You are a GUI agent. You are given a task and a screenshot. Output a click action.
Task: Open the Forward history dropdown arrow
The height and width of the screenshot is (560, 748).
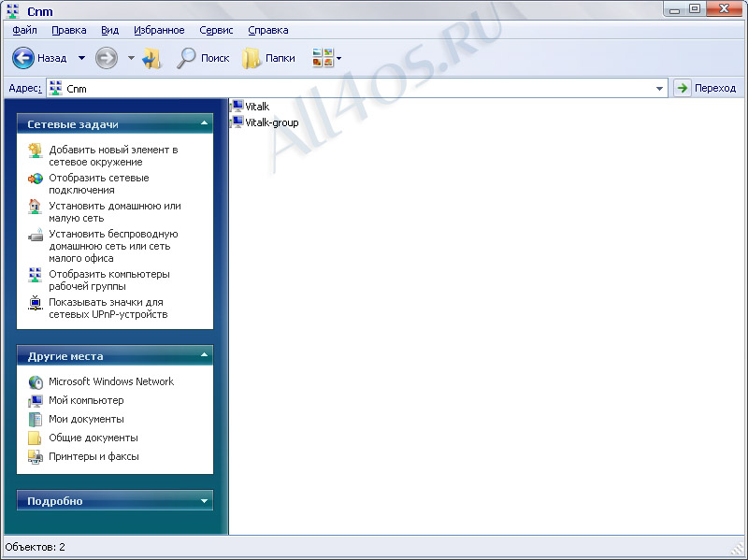(x=131, y=58)
